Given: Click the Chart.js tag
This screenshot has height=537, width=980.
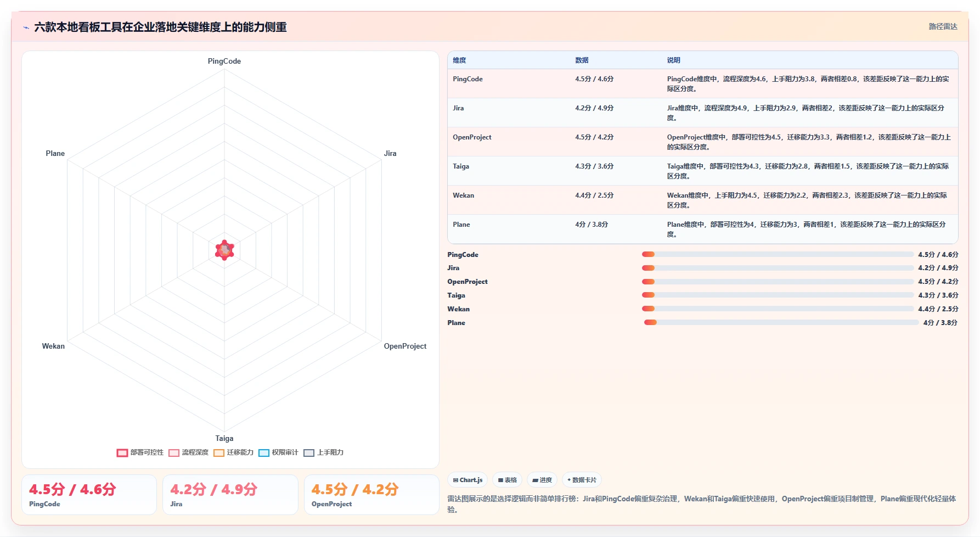Looking at the screenshot, I should click(x=468, y=480).
